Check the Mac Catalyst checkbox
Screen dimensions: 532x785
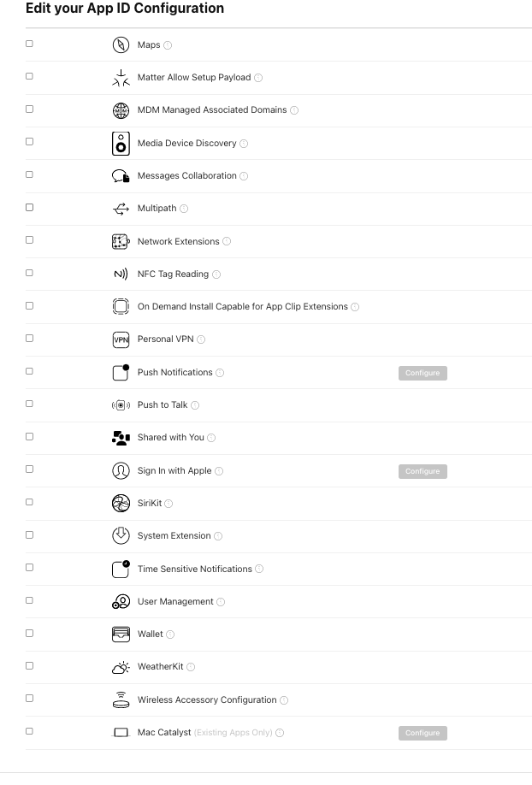28,731
